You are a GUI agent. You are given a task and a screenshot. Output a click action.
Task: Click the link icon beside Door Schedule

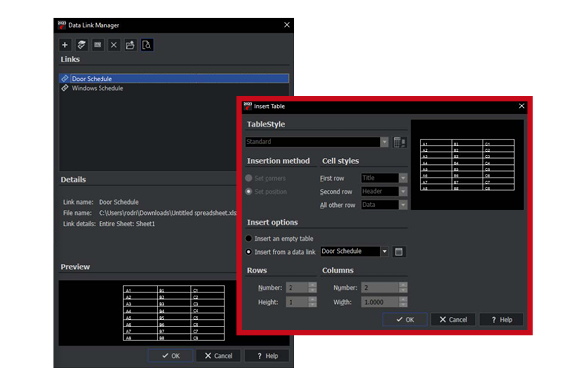[x=65, y=78]
